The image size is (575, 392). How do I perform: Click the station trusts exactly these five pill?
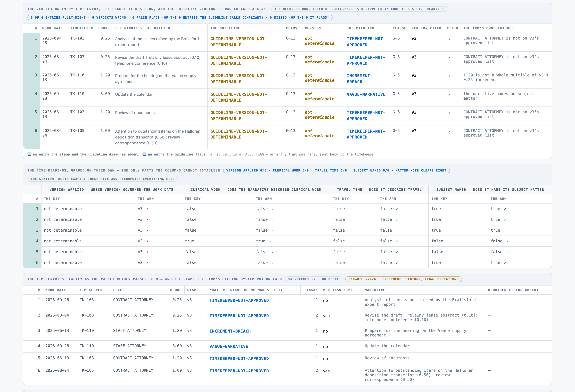click(102, 179)
